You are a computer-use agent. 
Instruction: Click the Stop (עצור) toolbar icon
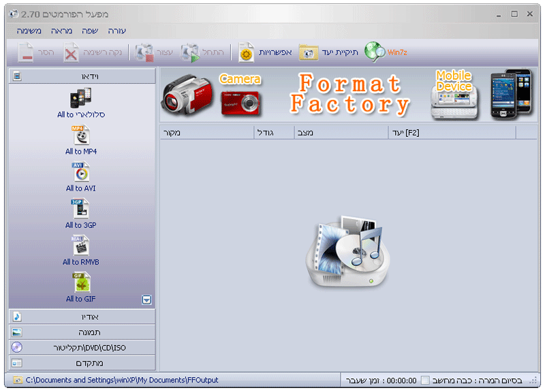tap(144, 53)
